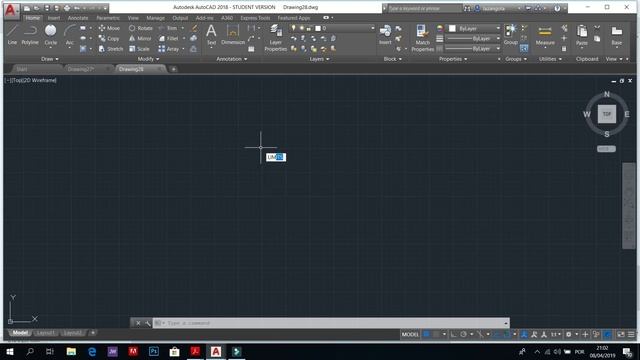
Task: Select the Polyline tool
Action: [30, 34]
